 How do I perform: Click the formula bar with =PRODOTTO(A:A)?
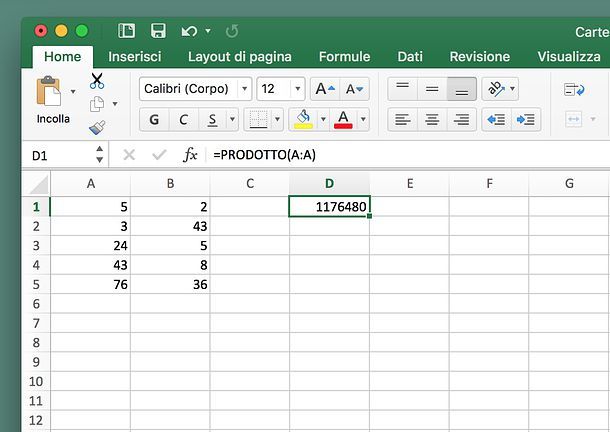408,155
